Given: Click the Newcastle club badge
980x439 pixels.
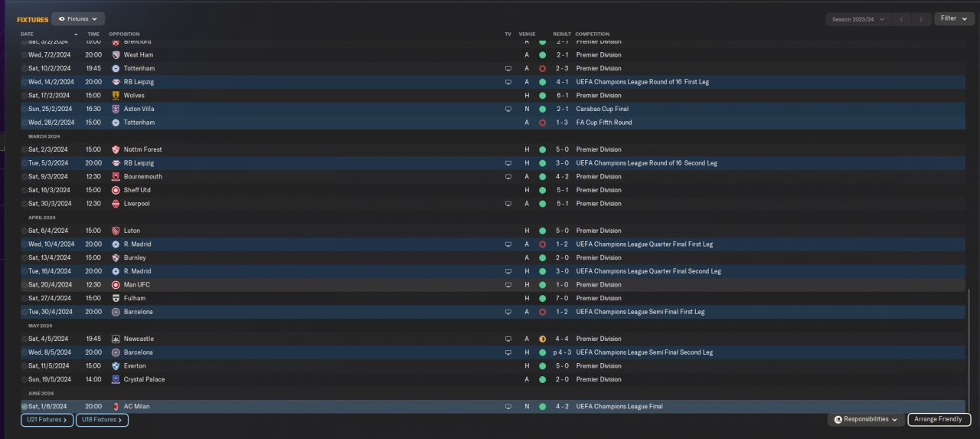Looking at the screenshot, I should (116, 339).
